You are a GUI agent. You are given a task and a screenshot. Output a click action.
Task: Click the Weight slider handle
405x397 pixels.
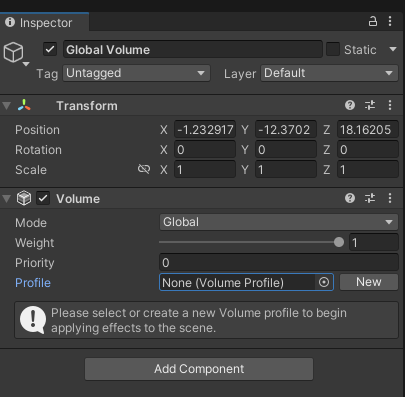339,242
